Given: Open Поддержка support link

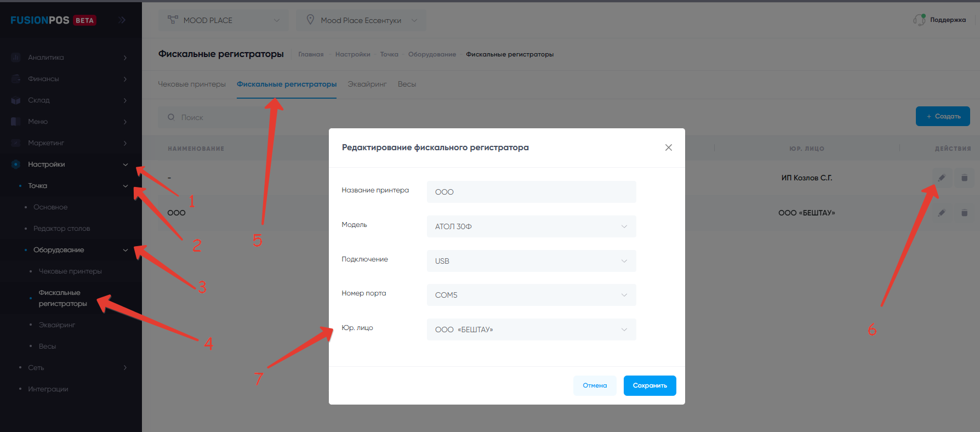Looking at the screenshot, I should click(x=948, y=20).
